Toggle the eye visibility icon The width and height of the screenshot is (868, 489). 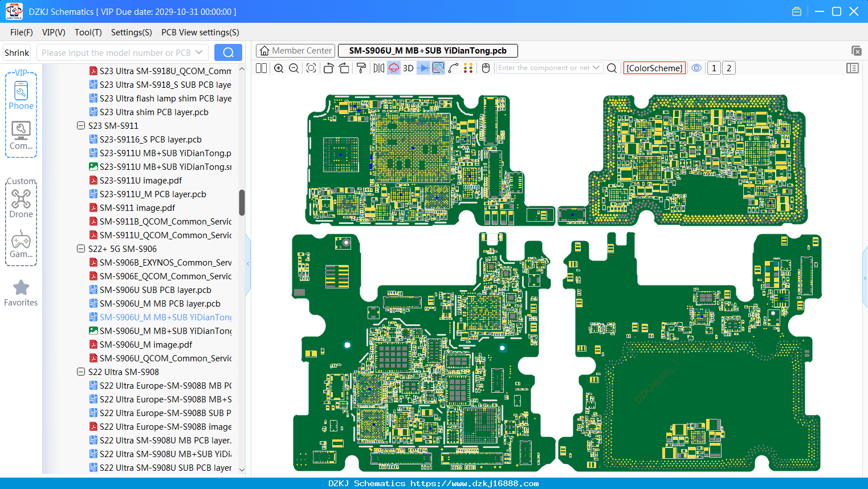click(x=696, y=68)
